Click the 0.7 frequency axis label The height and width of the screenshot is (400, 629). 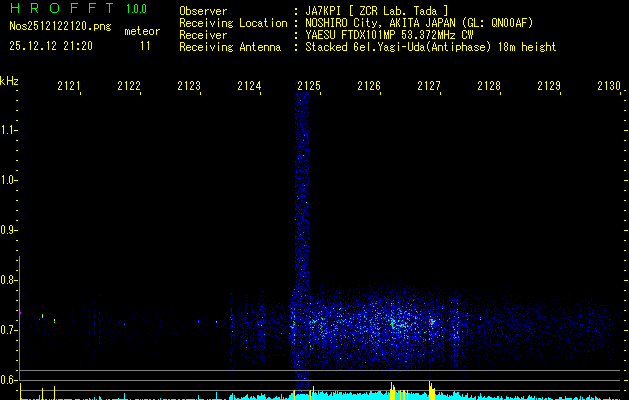[x=9, y=329]
